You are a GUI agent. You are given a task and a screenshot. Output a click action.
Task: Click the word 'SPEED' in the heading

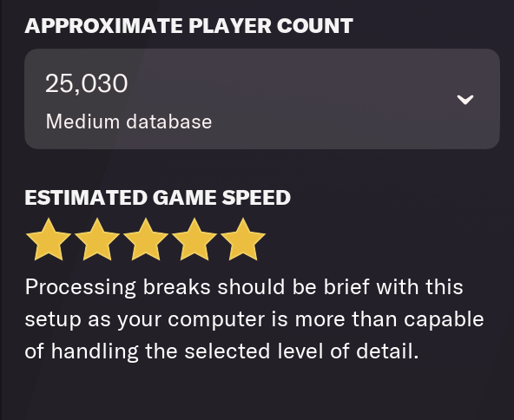coord(256,198)
